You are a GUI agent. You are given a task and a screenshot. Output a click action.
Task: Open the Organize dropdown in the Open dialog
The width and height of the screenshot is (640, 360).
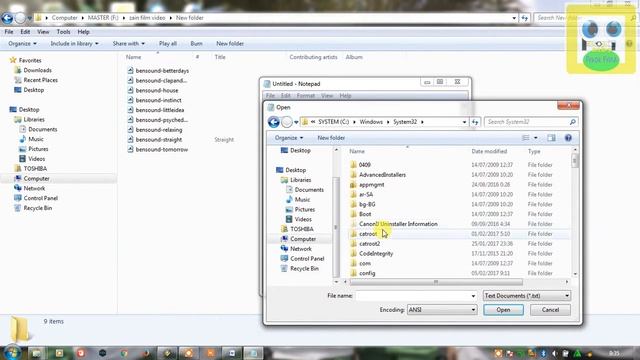point(289,138)
